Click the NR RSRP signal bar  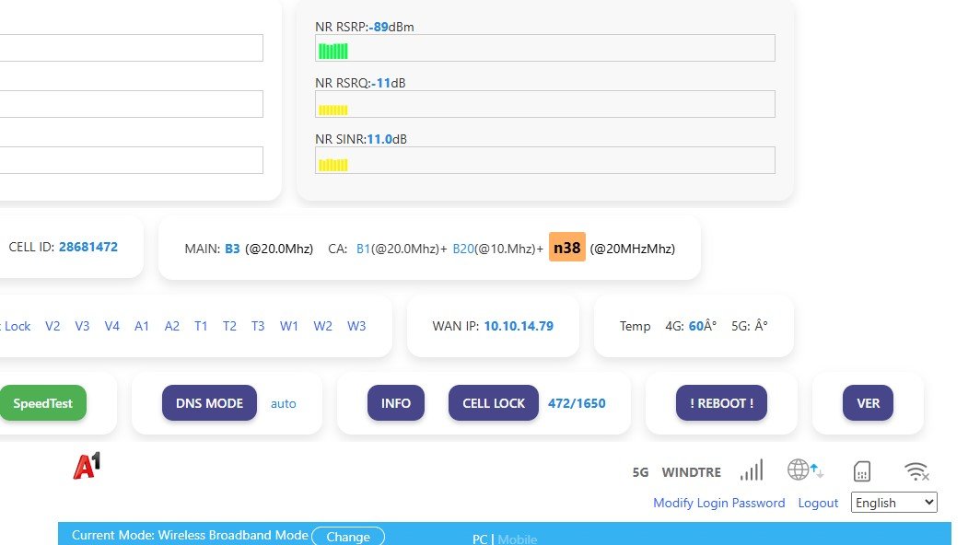(x=545, y=48)
